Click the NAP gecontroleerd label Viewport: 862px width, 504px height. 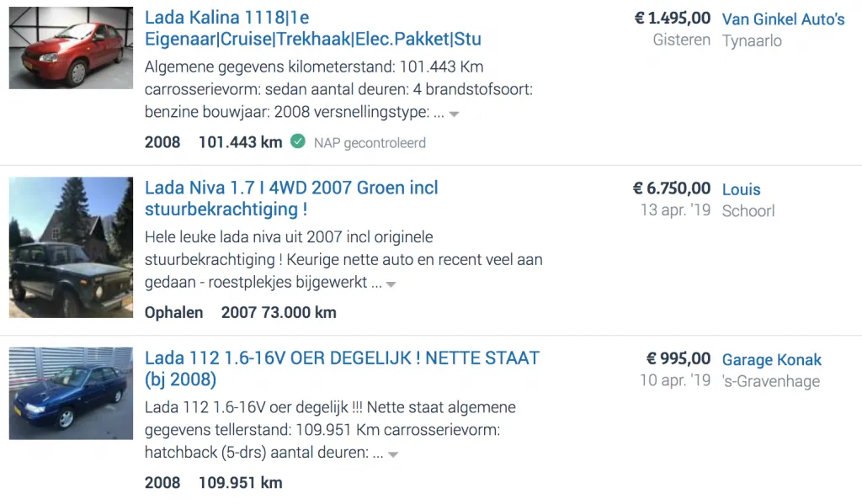tap(370, 143)
